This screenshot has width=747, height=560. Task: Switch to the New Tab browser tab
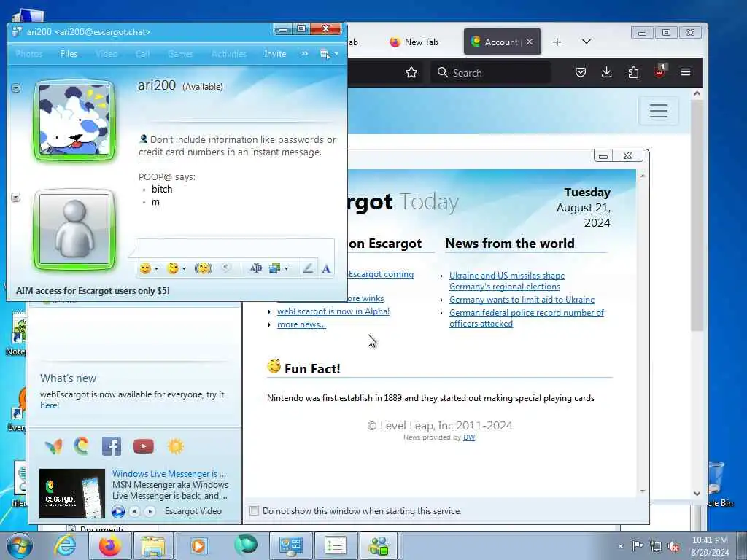tap(414, 42)
